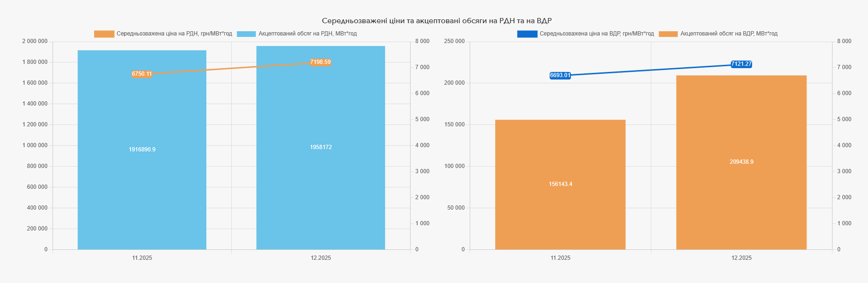The height and width of the screenshot is (283, 868).
Task: Click the orange ВДР bar labeled 209438.9
Action: point(741,199)
